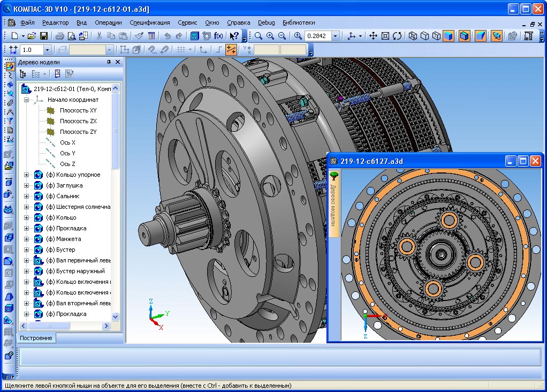Open the Операции menu
Viewport: 547px width, 392px height.
(x=108, y=22)
